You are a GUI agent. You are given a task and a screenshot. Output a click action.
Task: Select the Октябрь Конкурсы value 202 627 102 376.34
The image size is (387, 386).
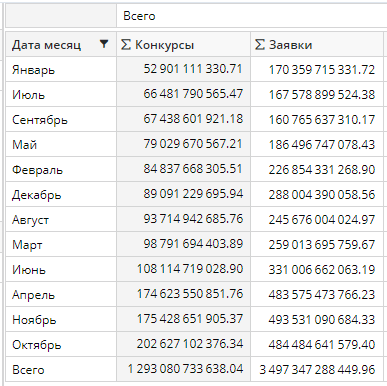pyautogui.click(x=190, y=344)
